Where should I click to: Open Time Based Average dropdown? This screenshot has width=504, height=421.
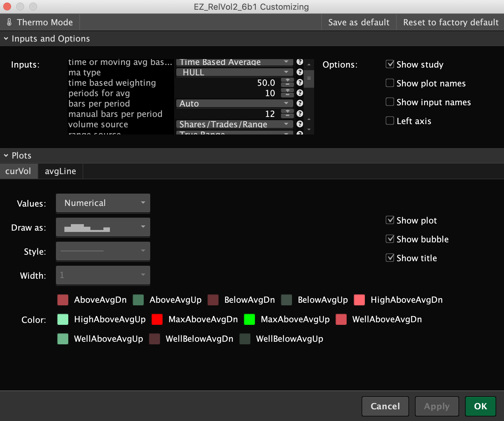(234, 62)
